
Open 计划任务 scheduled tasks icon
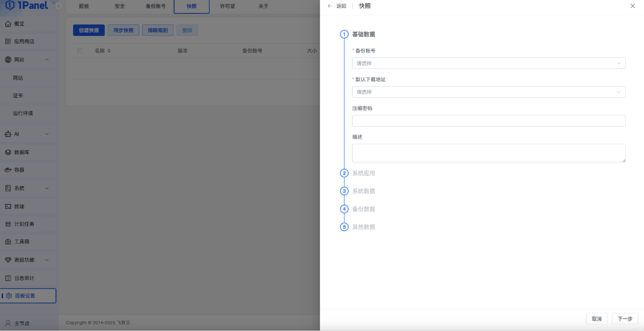[x=8, y=224]
